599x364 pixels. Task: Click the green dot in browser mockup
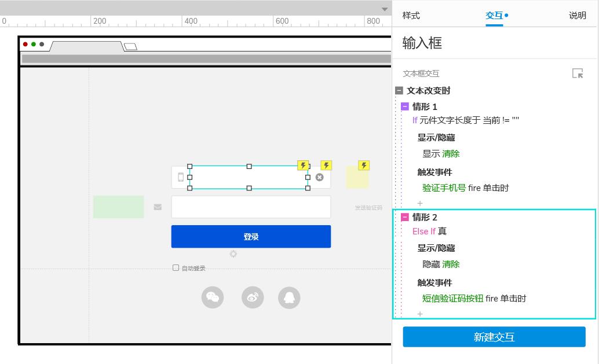coord(34,44)
